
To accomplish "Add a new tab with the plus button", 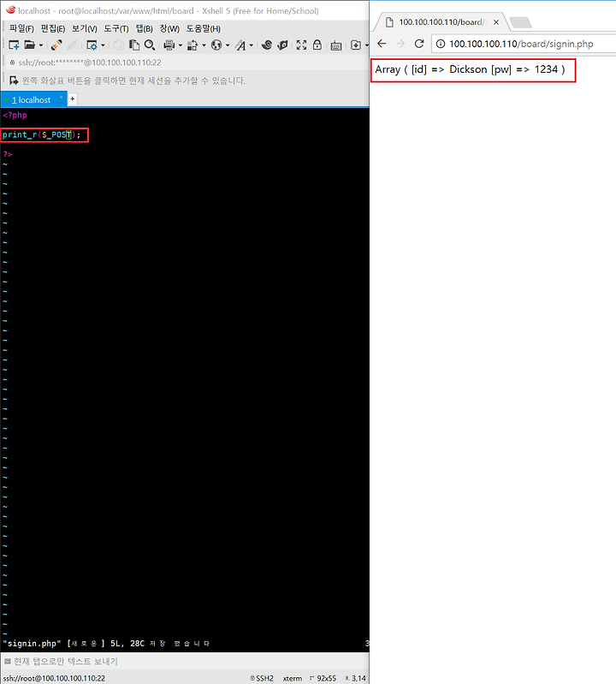I will pos(73,99).
